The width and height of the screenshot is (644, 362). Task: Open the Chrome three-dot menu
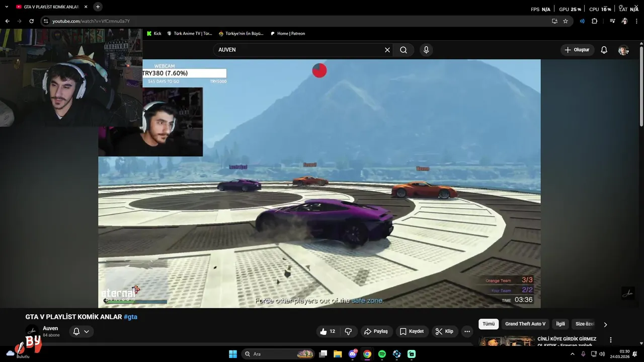click(x=636, y=21)
